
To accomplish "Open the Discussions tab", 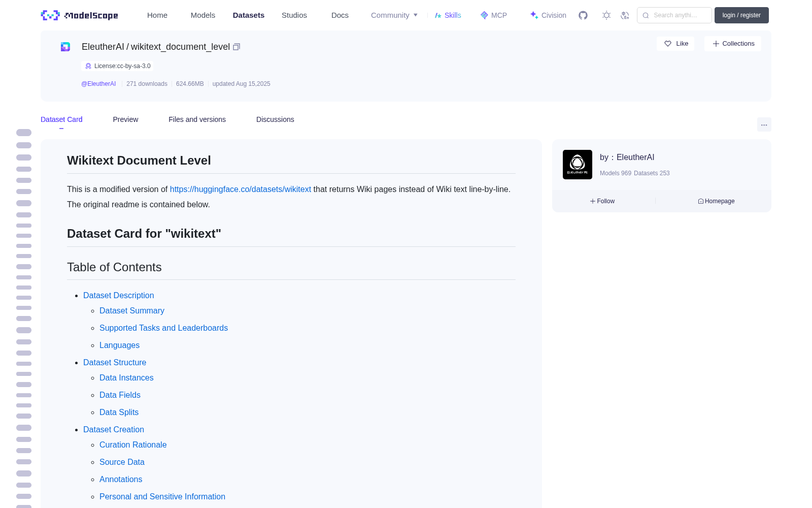I will [x=275, y=119].
